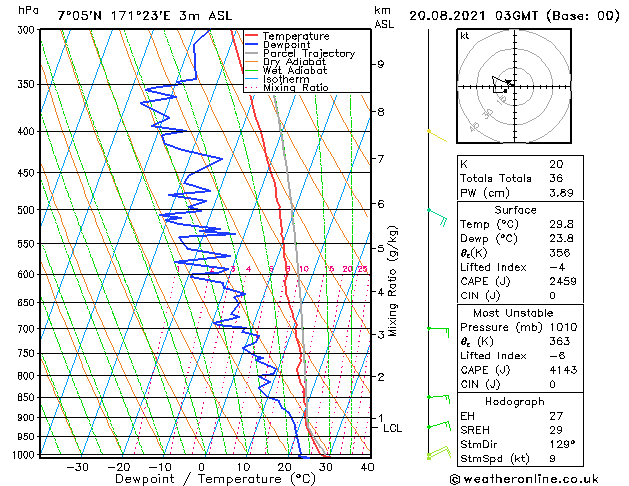The height and width of the screenshot is (486, 629).
Task: Click the green wind barb at 700 hPa
Action: tap(438, 328)
